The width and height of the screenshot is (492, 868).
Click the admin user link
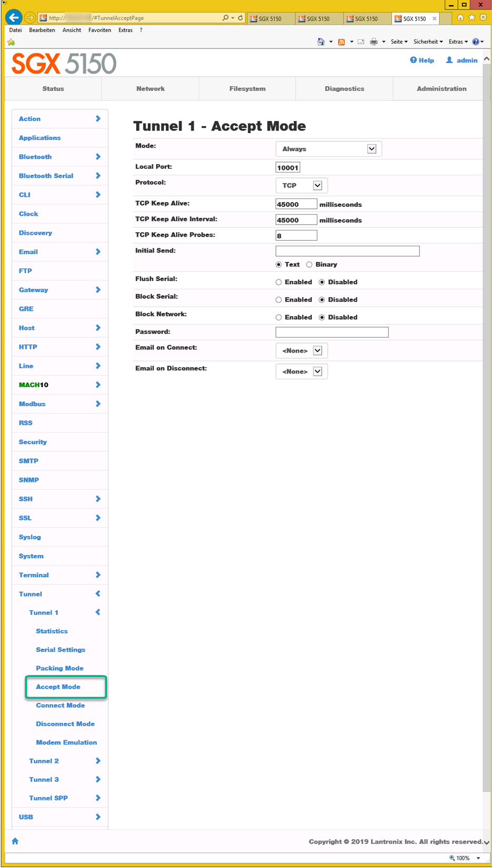(462, 60)
